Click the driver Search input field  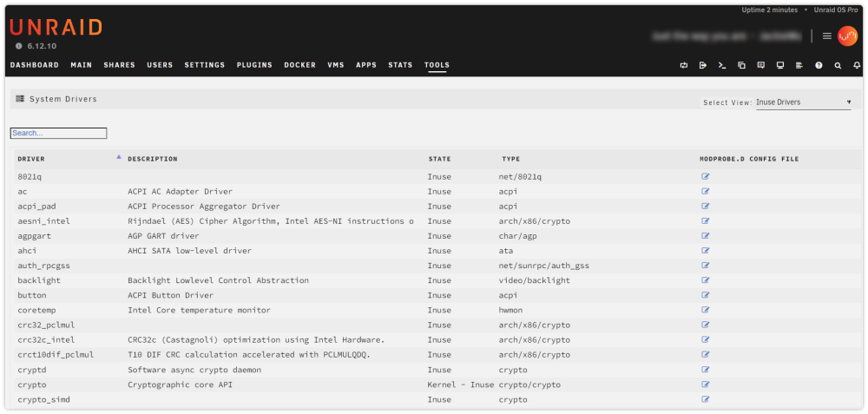[x=58, y=133]
